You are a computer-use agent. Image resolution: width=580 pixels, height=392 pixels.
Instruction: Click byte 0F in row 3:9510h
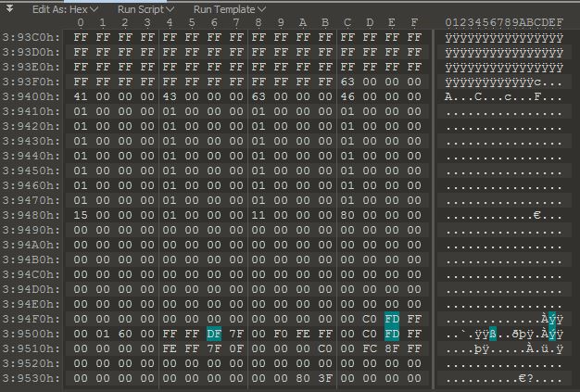point(236,348)
